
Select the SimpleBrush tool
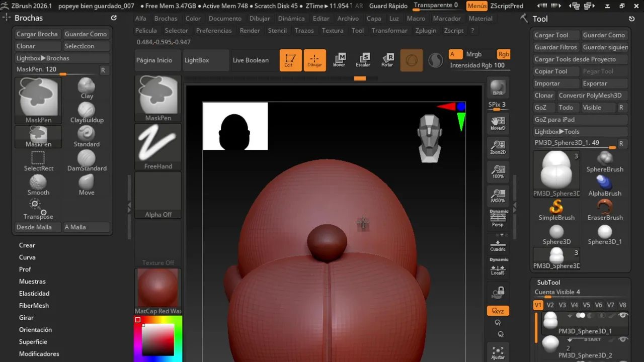coord(556,210)
